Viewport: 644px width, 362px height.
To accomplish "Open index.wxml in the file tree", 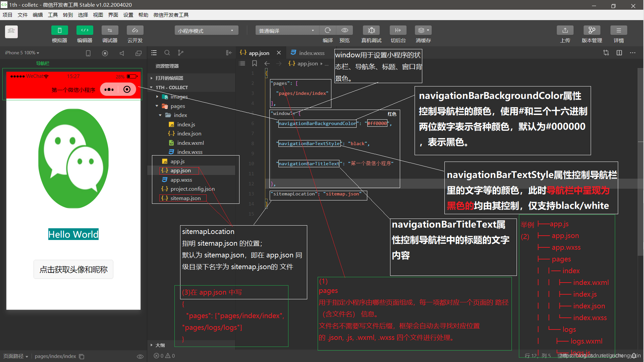I will [x=191, y=143].
